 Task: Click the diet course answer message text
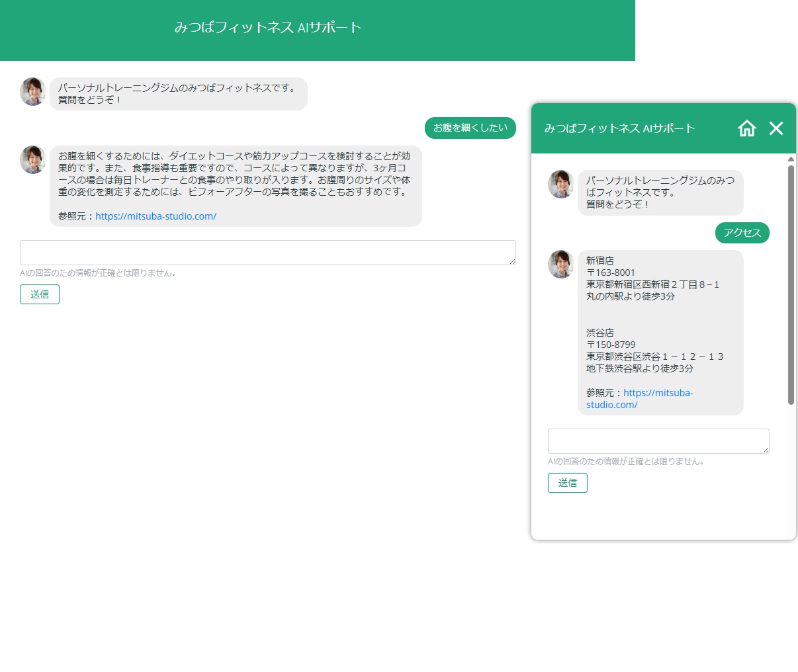pos(234,174)
